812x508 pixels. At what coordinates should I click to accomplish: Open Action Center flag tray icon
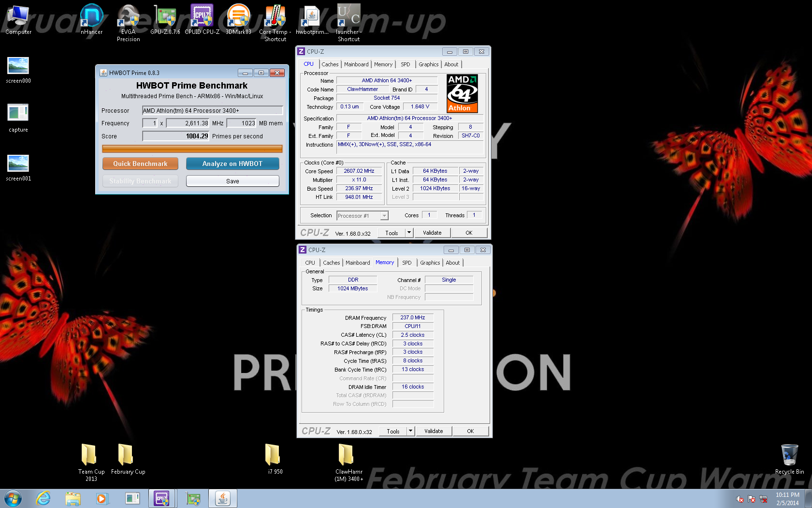click(752, 499)
